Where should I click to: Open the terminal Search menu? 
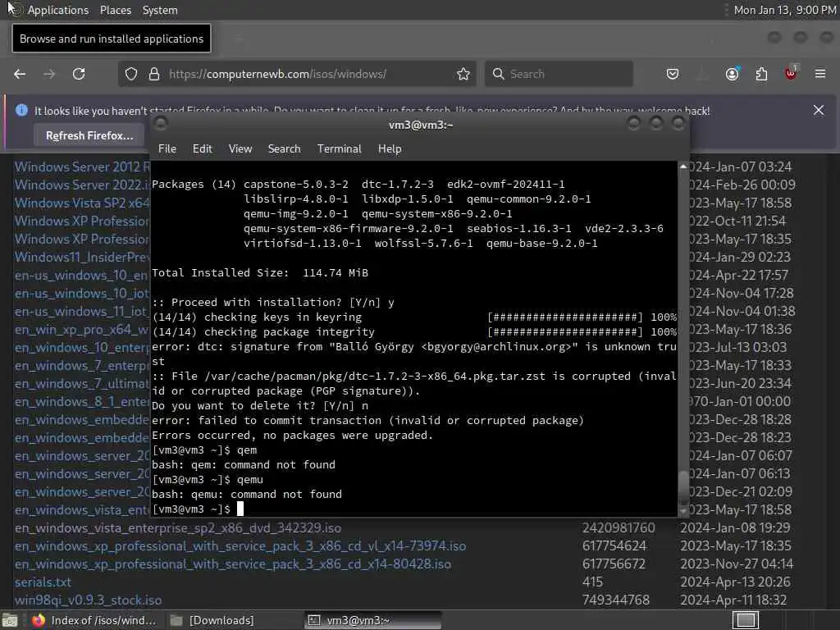tap(284, 149)
